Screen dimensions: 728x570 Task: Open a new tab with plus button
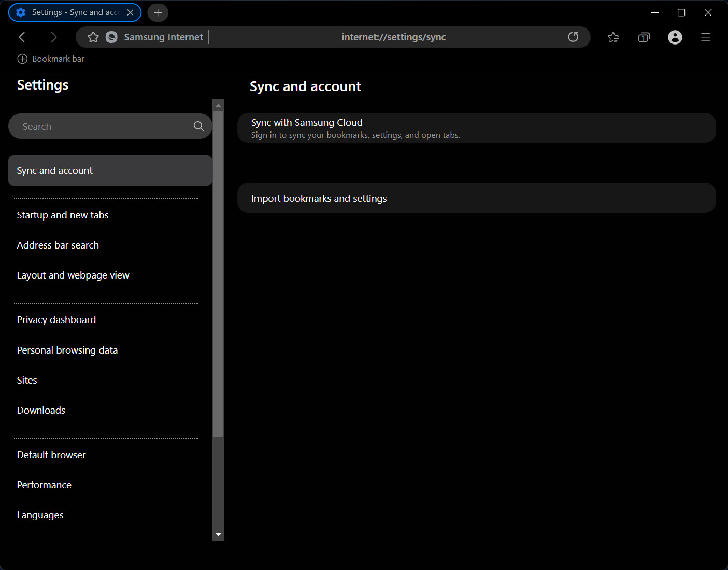(158, 12)
